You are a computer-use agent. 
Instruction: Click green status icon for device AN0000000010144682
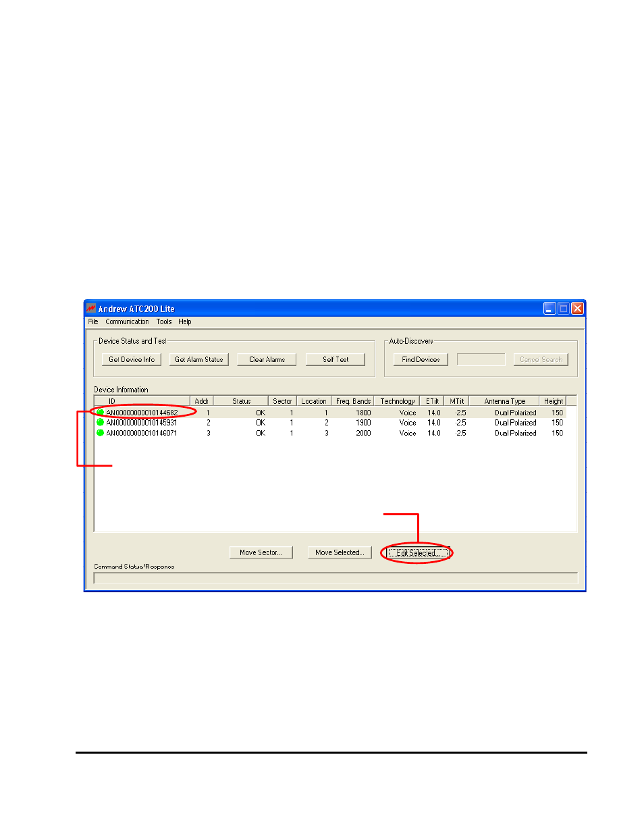tap(100, 413)
